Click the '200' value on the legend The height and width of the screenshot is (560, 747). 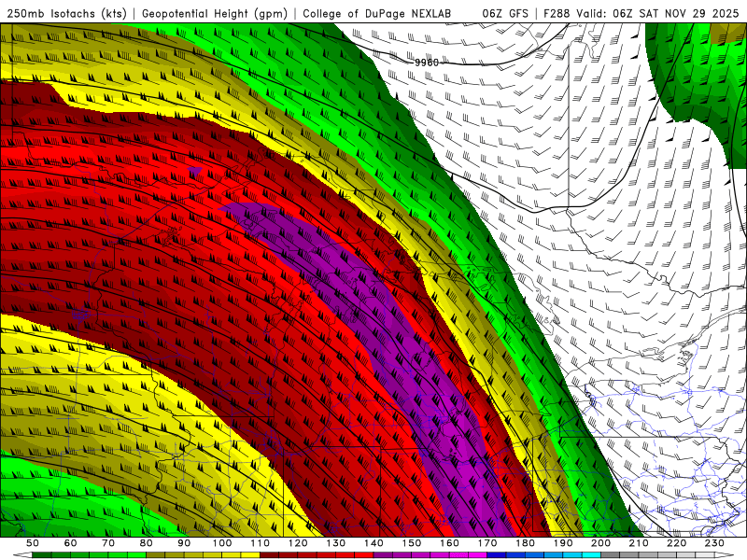[600, 543]
